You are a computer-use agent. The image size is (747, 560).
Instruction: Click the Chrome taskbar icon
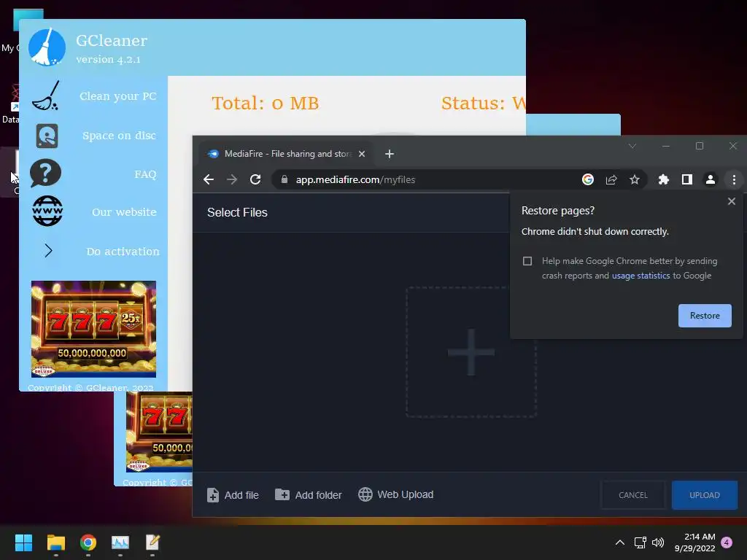88,542
